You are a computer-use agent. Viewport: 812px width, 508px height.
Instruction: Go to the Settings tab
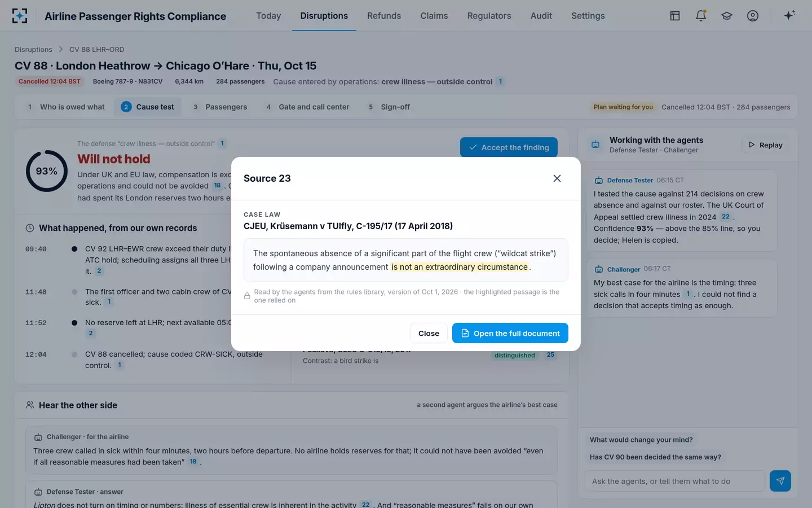point(588,16)
